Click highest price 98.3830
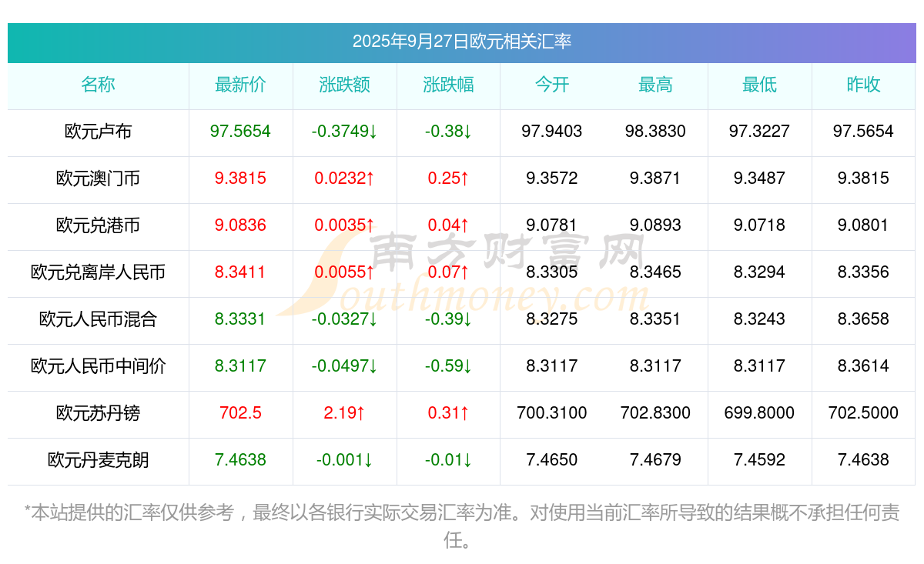This screenshot has width=924, height=564. tap(655, 132)
